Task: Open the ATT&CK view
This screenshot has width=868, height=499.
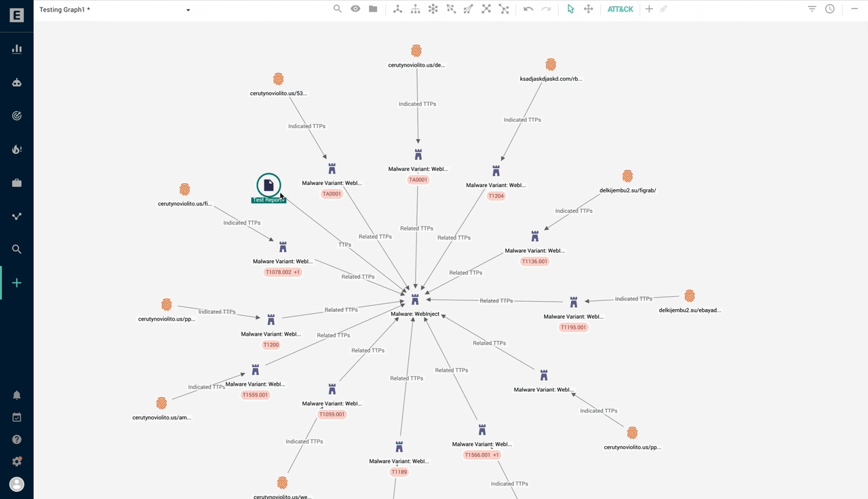Action: [620, 9]
